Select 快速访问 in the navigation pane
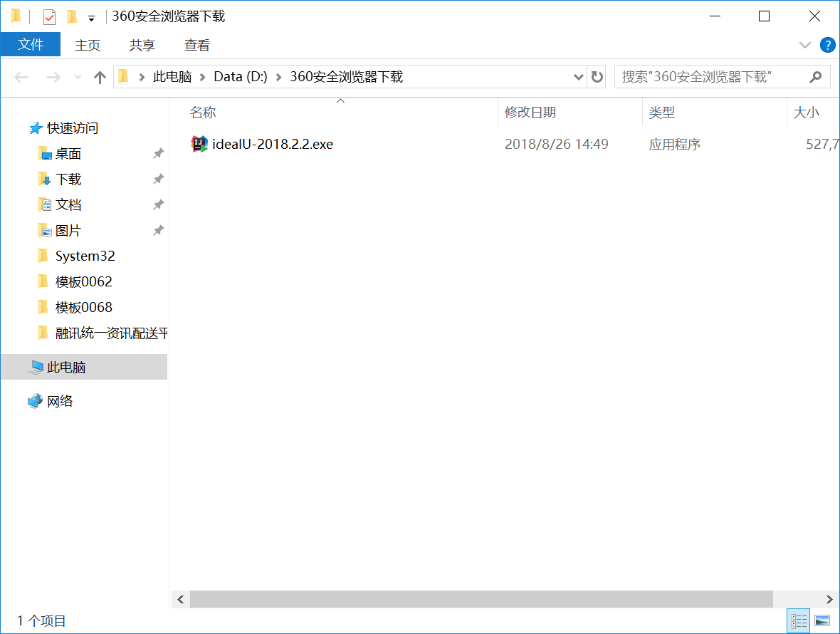 73,128
